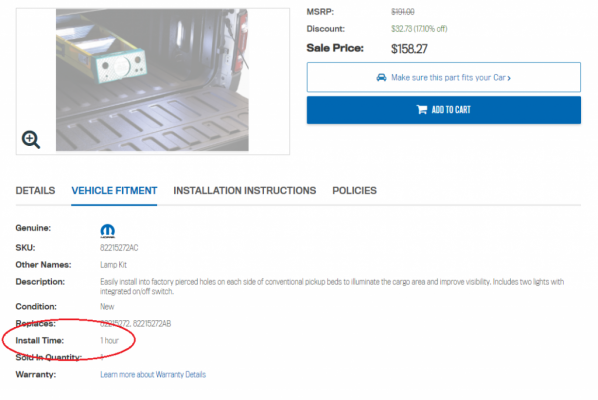Click the car icon in fitment box
The image size is (598, 400).
point(381,77)
